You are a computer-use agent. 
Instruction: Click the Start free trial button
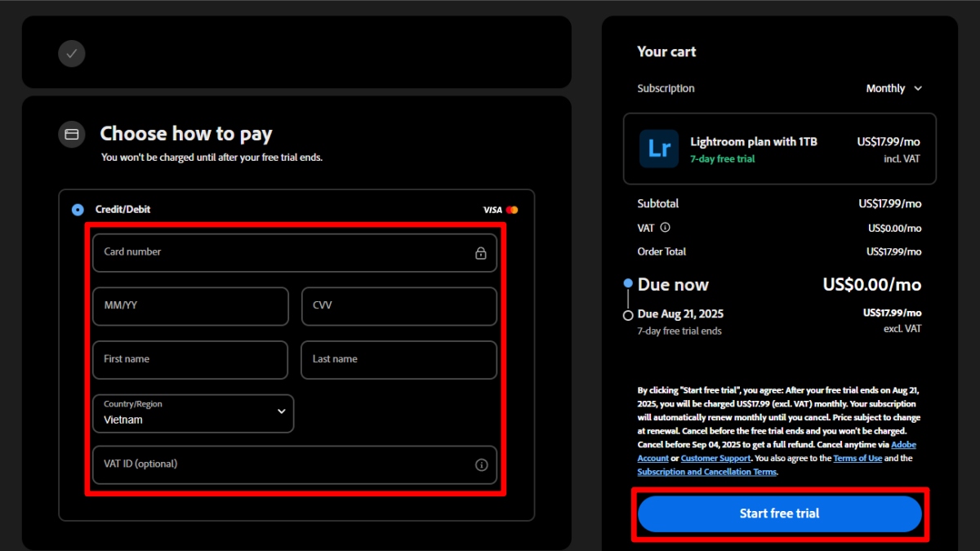pyautogui.click(x=780, y=513)
